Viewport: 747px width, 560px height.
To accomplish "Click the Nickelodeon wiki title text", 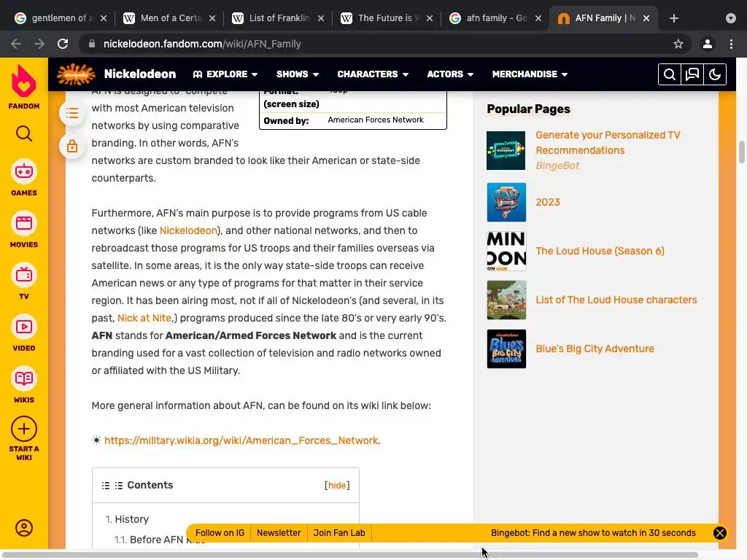I will (140, 74).
